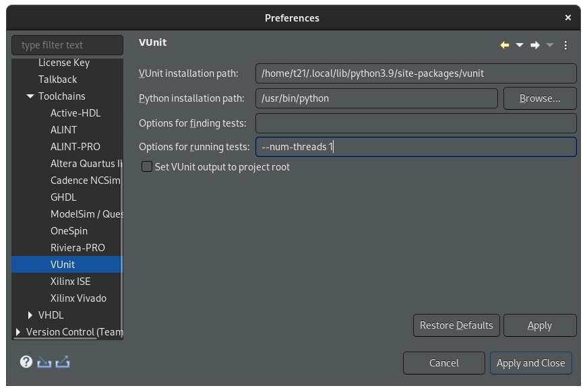Open the back history dropdown arrow
The width and height of the screenshot is (587, 392).
tap(520, 45)
